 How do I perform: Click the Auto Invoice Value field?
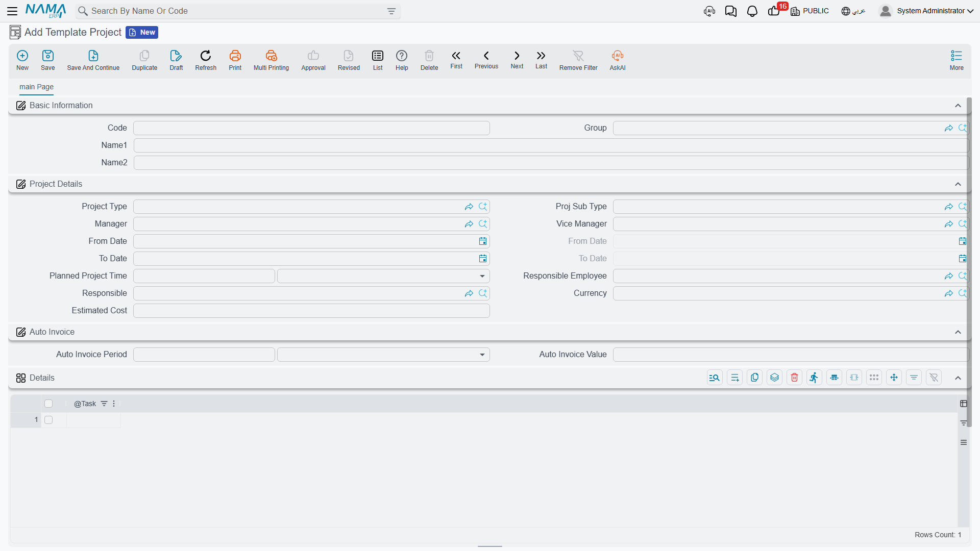point(791,355)
